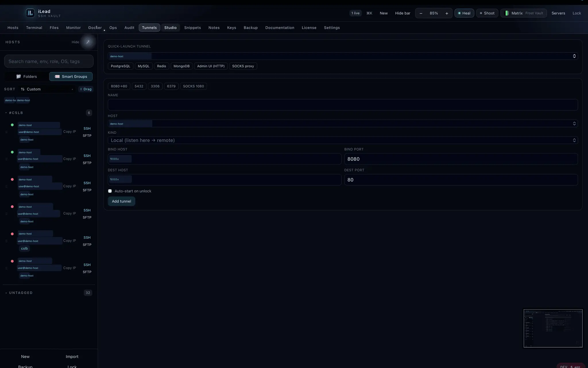Screen dimensions: 588x368
Task: Click the Add tunnel button
Action: point(121,201)
